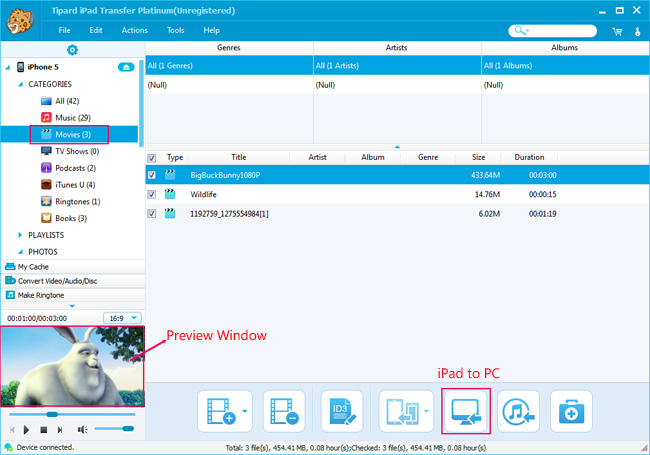Click the video preview thumbnail
650x455 pixels.
point(72,366)
